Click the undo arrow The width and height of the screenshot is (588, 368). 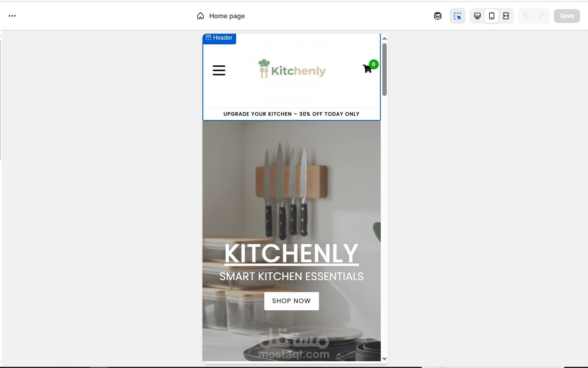click(526, 16)
